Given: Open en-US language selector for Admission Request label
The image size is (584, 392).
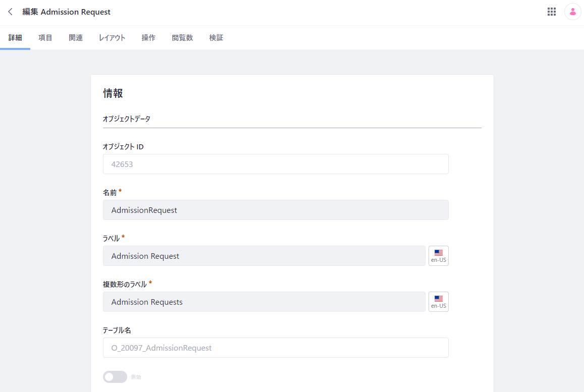Looking at the screenshot, I should [438, 256].
